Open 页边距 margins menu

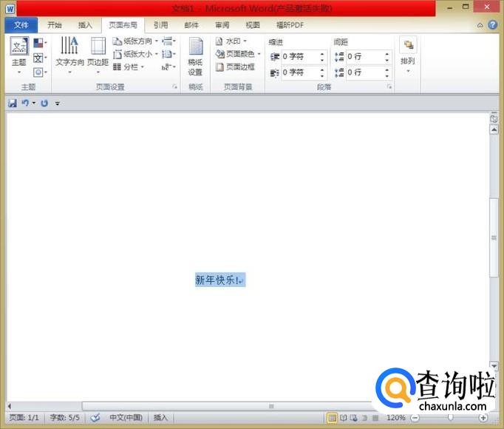98,55
